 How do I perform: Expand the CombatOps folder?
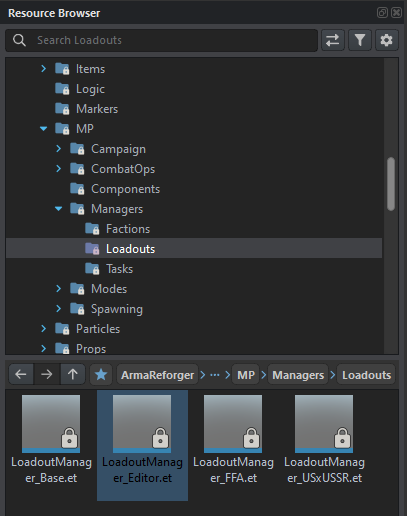pos(59,169)
